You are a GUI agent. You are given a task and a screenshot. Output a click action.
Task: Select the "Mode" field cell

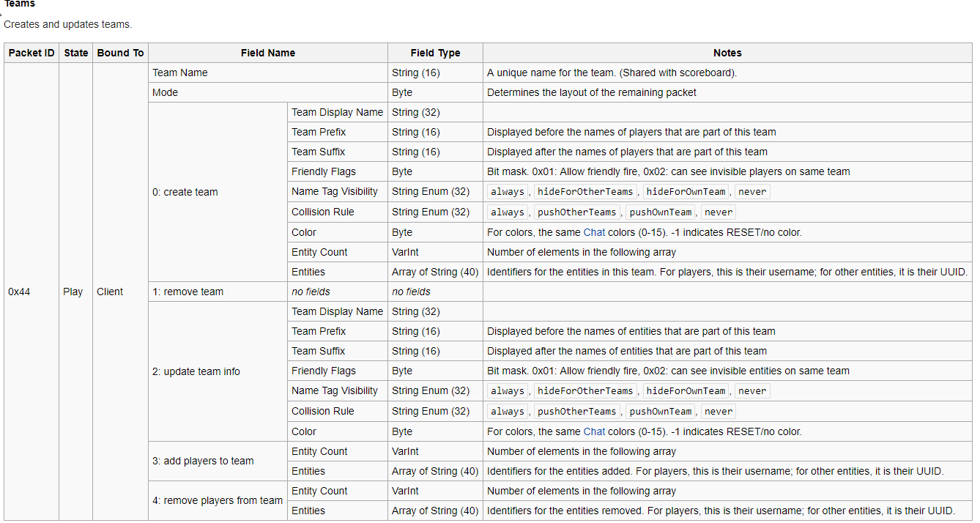[268, 92]
